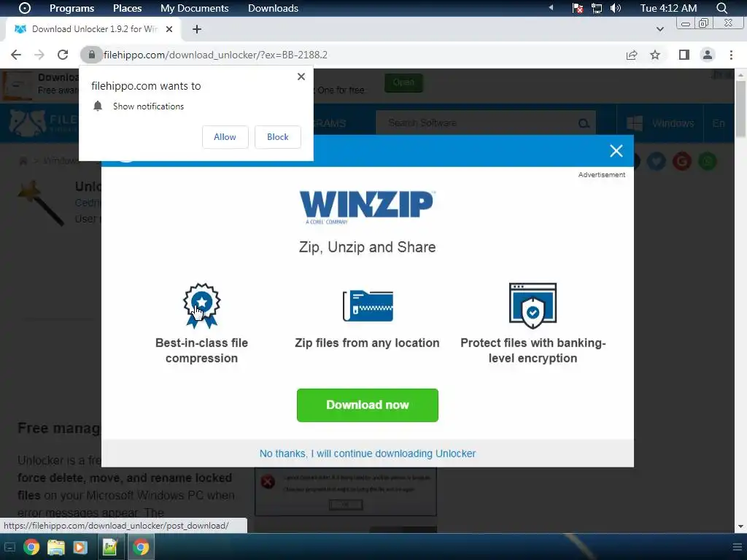The height and width of the screenshot is (560, 747).
Task: Close the WinZip advertisement overlay
Action: point(616,151)
